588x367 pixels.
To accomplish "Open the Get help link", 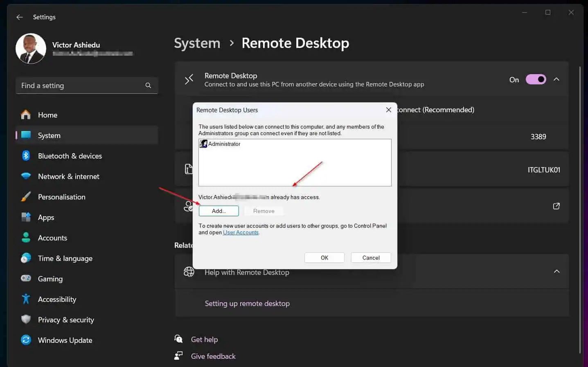I will click(x=205, y=340).
